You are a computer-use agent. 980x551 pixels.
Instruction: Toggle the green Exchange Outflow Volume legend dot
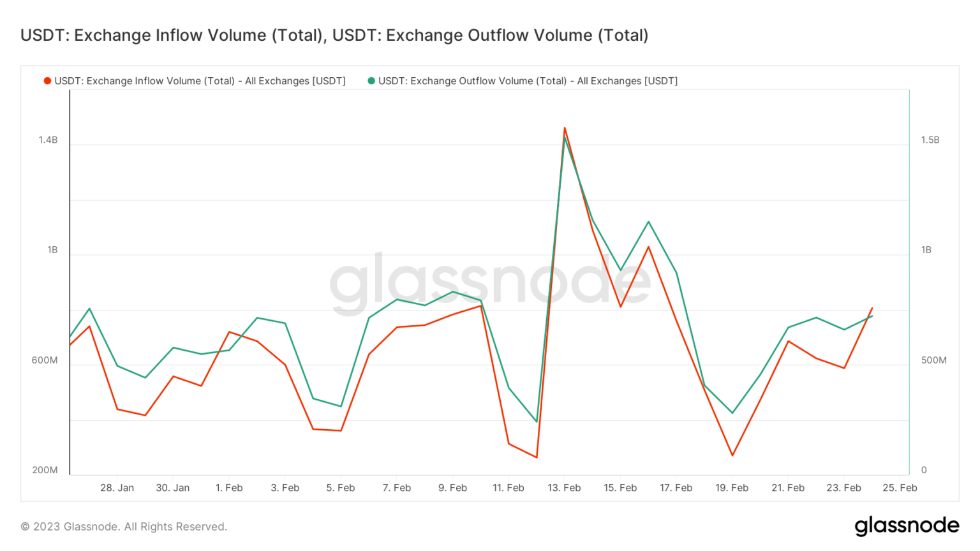pyautogui.click(x=371, y=81)
